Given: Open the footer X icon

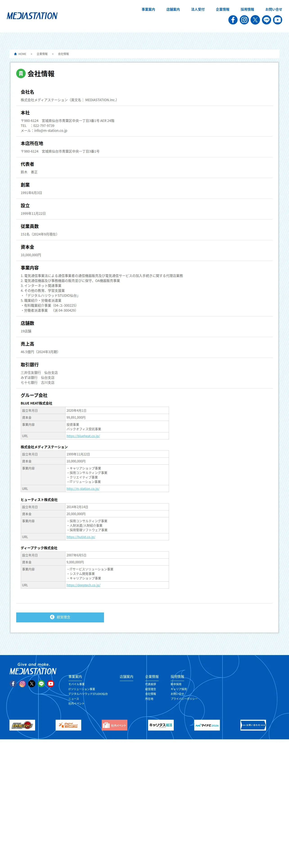Looking at the screenshot, I should coord(32,684).
